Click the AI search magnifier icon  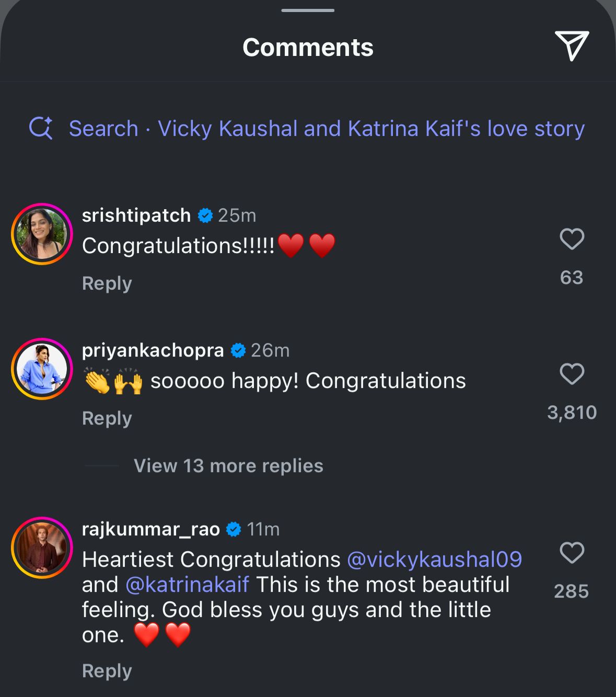pos(41,128)
